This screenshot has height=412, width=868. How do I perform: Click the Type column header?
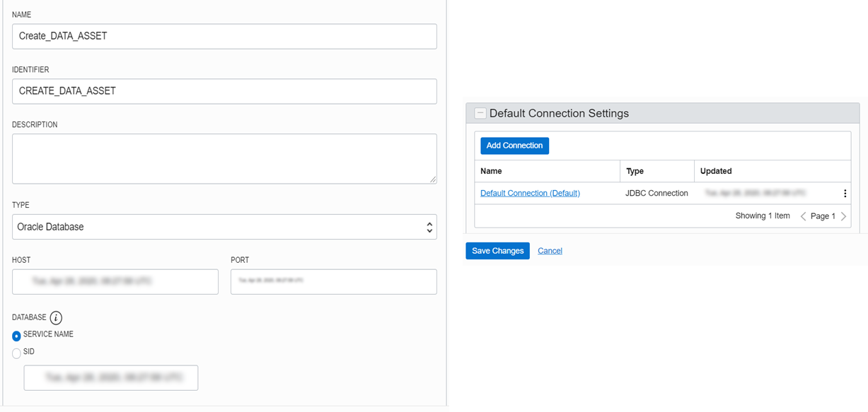click(x=635, y=171)
